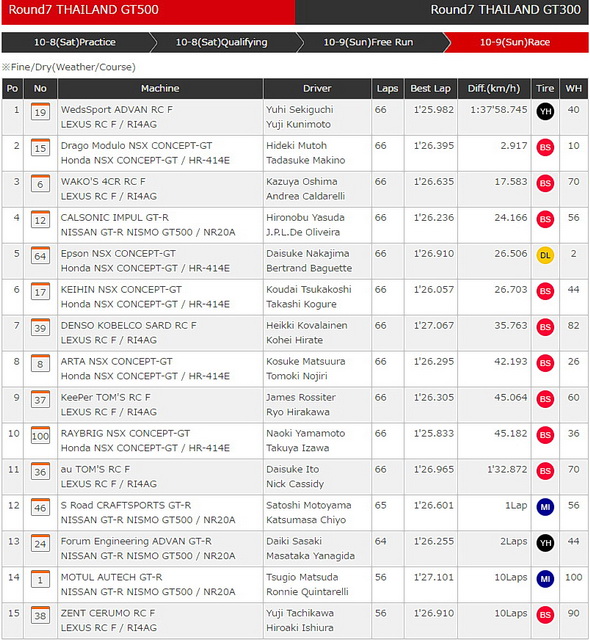Open the 10-8(Sat)Practice session tab
The height and width of the screenshot is (640, 590).
(76, 42)
